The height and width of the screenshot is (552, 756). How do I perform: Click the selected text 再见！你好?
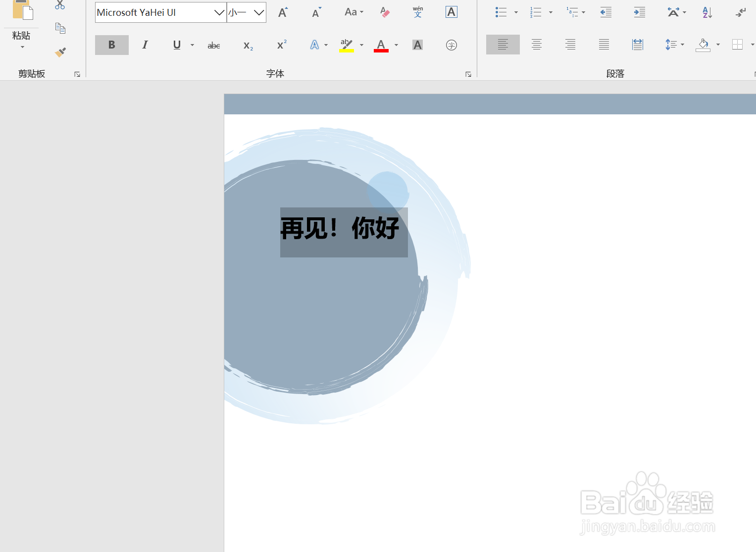coord(340,228)
